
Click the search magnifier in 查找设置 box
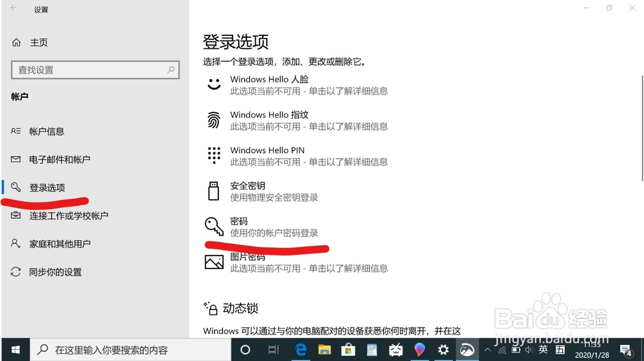click(x=171, y=69)
